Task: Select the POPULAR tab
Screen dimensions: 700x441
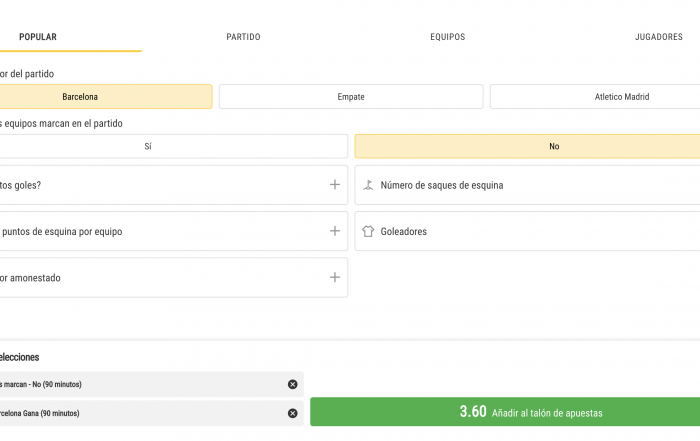Action: 38,37
